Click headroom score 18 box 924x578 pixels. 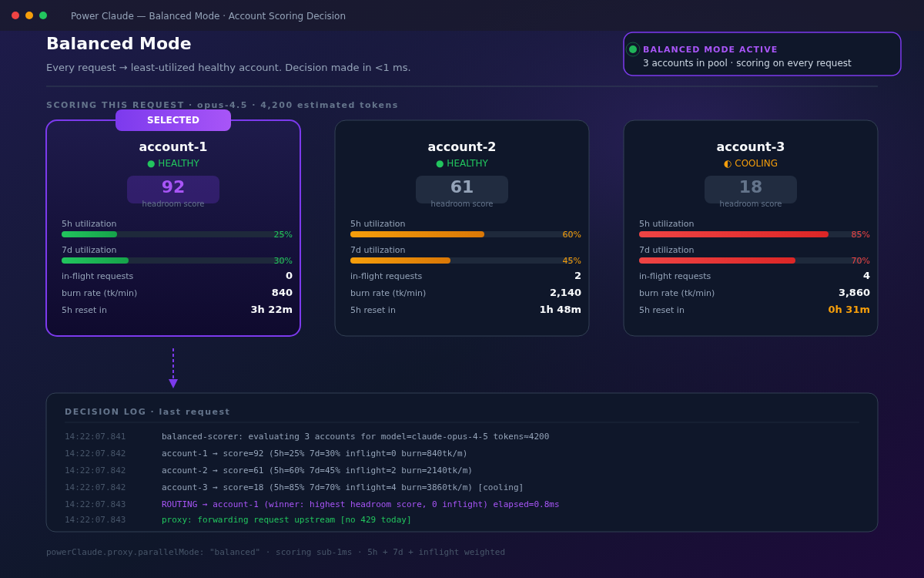click(x=751, y=190)
